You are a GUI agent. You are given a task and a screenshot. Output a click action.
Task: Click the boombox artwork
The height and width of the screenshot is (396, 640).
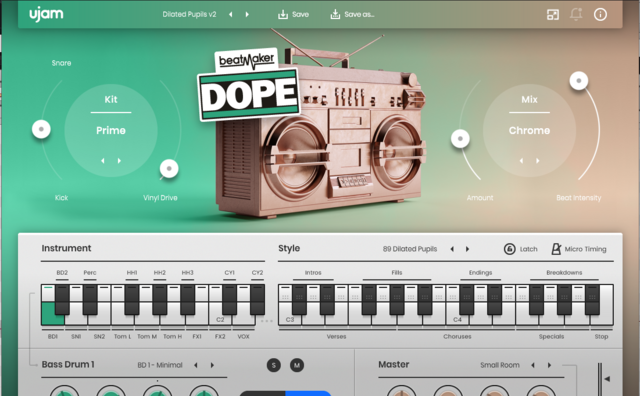pos(320,127)
